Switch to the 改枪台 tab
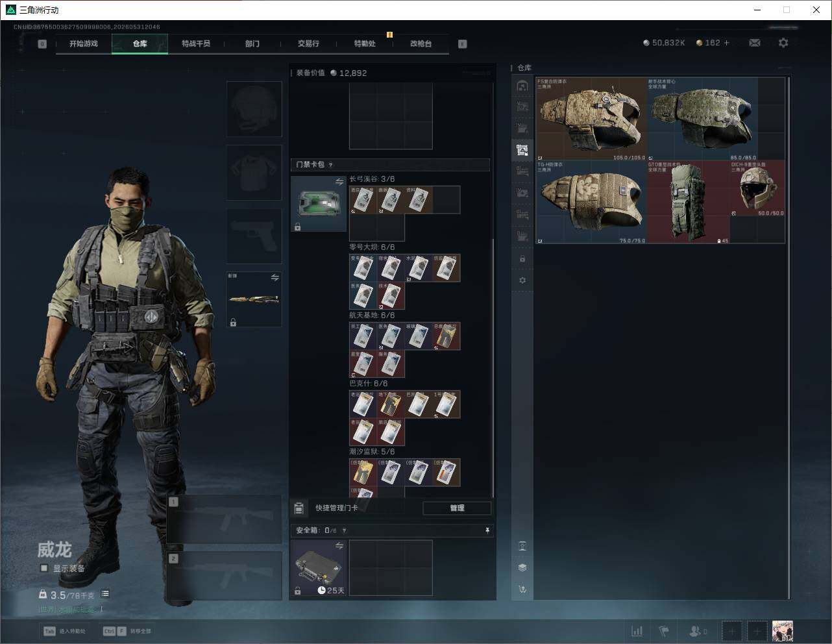 pyautogui.click(x=421, y=43)
